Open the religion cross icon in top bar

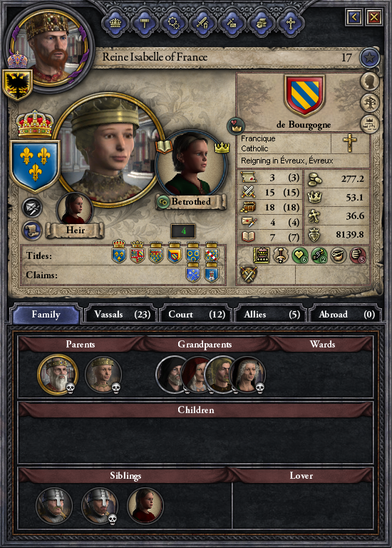click(290, 23)
